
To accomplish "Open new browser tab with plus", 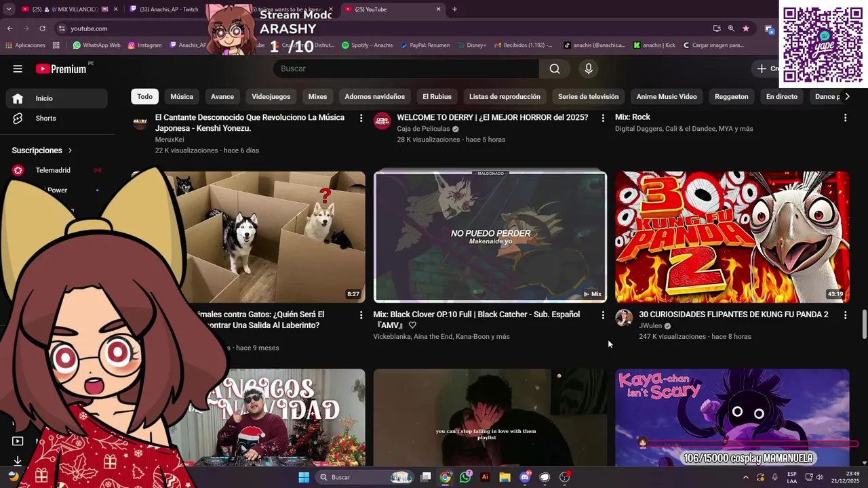I will point(454,9).
